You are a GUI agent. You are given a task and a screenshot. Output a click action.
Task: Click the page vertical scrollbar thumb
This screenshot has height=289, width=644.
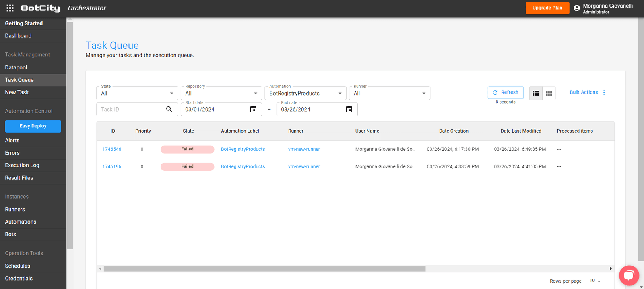[641, 139]
